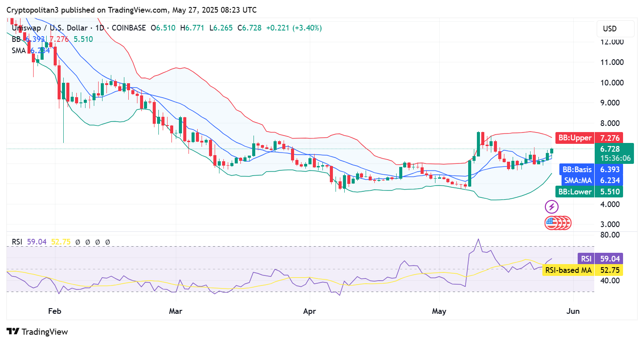Click the Mar label on time axis
The width and height of the screenshot is (644, 343).
[175, 311]
